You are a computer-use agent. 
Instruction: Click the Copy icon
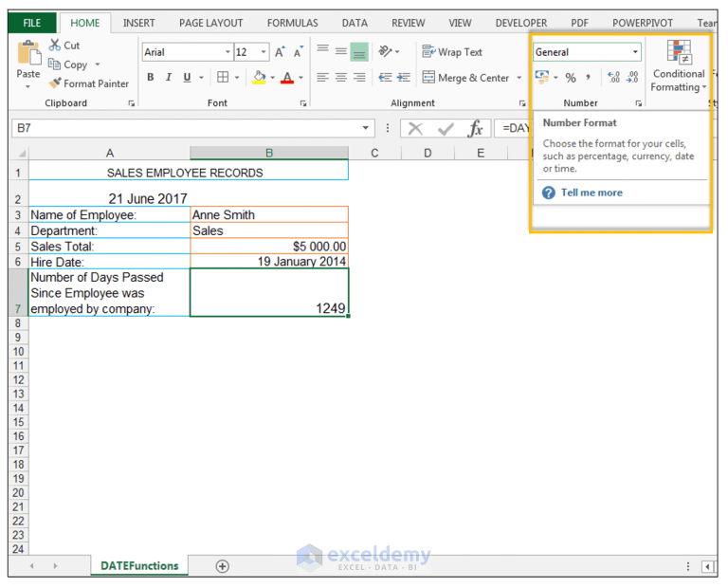[x=54, y=64]
